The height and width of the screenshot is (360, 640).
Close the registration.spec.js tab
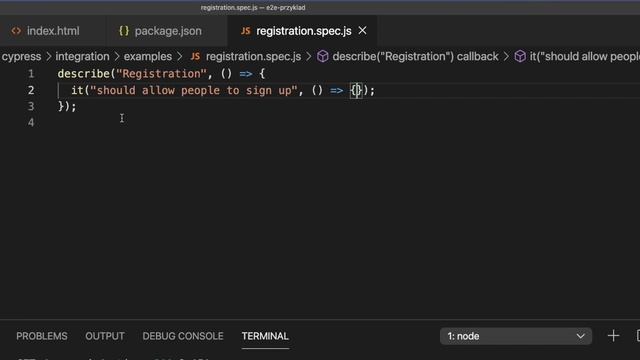pos(362,31)
